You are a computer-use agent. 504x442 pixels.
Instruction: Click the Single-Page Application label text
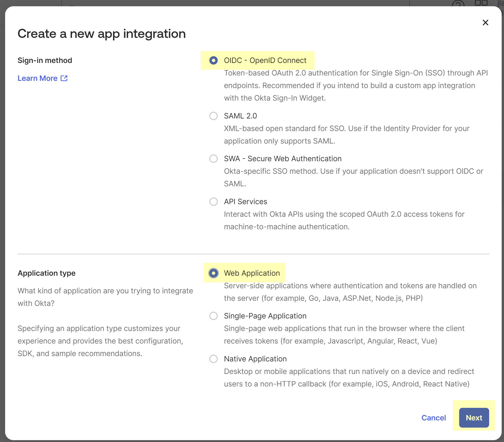coord(265,316)
